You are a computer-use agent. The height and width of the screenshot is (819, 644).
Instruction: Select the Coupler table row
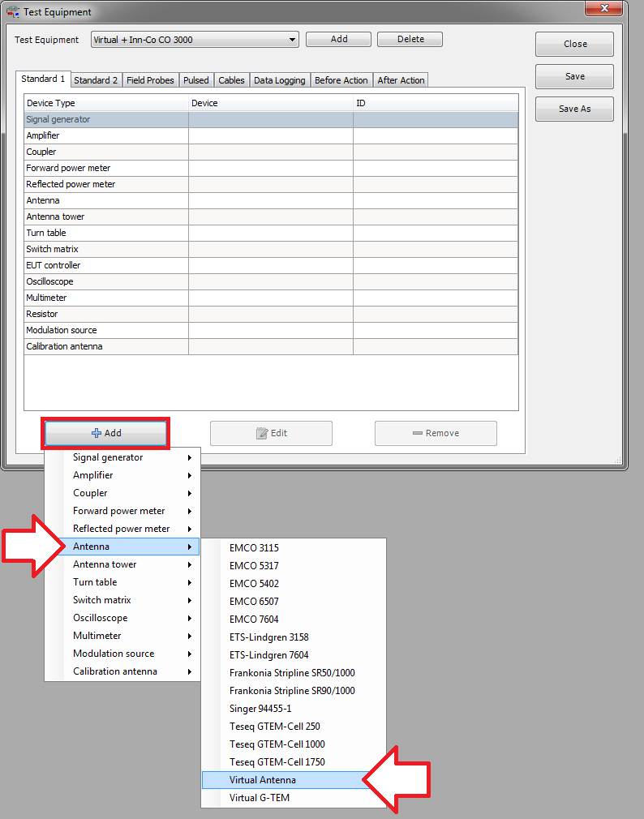coord(271,152)
